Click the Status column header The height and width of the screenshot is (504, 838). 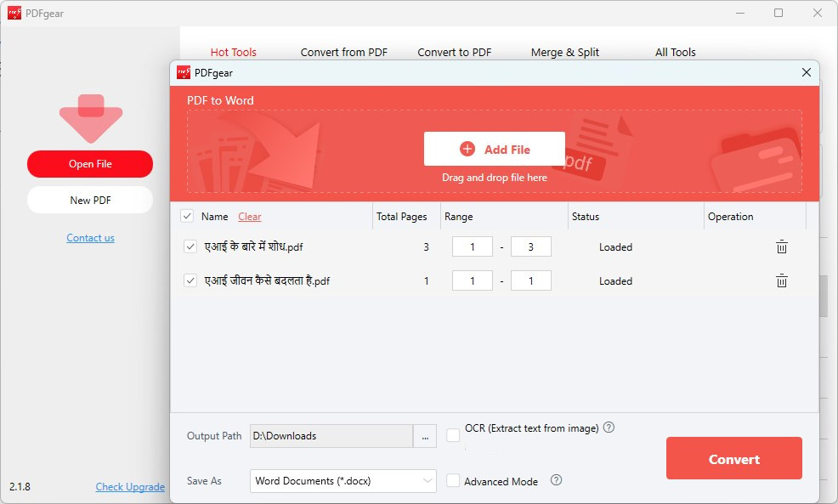(586, 217)
